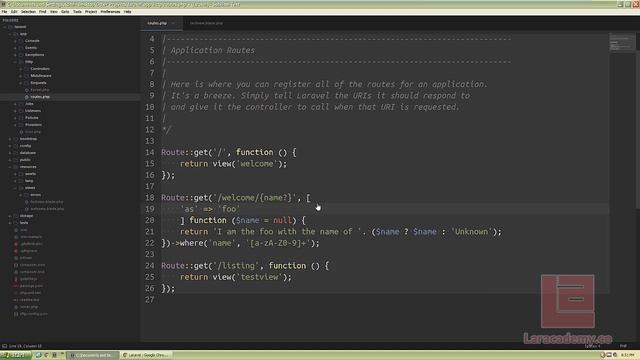The image size is (640, 360).
Task: Click the config folder icon
Action: tap(16, 146)
